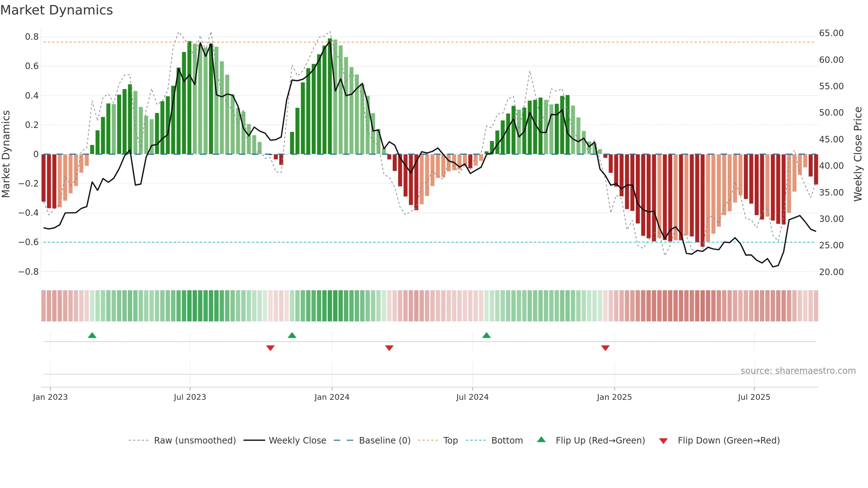The image size is (868, 488).
Task: Click the −0.6 left axis tick label
Action: (x=29, y=242)
